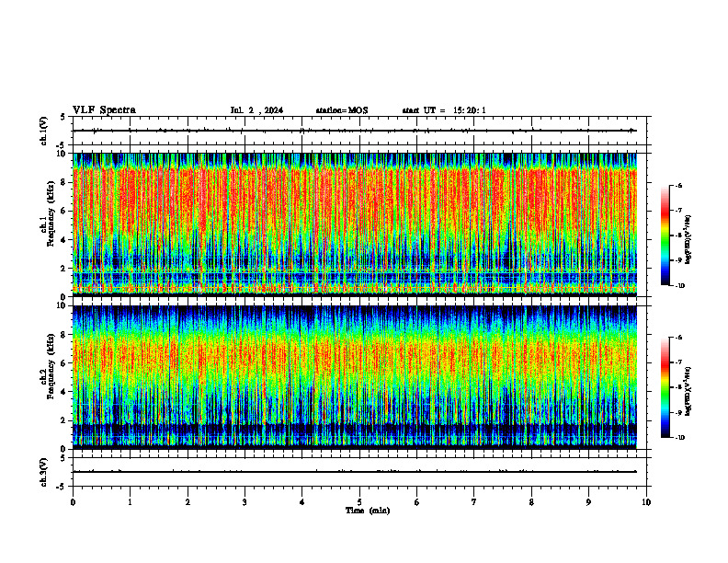This screenshot has width=728, height=563.
Task: Click time axis tick label "5" at bottom
Action: pyautogui.click(x=359, y=502)
